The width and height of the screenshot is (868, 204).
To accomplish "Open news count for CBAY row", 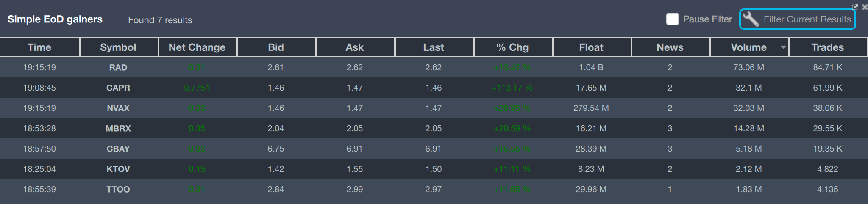I will tap(670, 149).
